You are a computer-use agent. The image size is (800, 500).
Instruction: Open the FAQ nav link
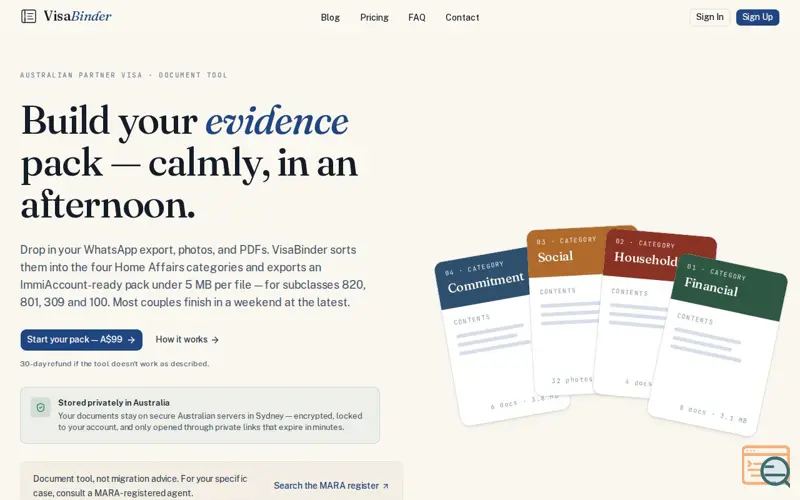[x=417, y=17]
